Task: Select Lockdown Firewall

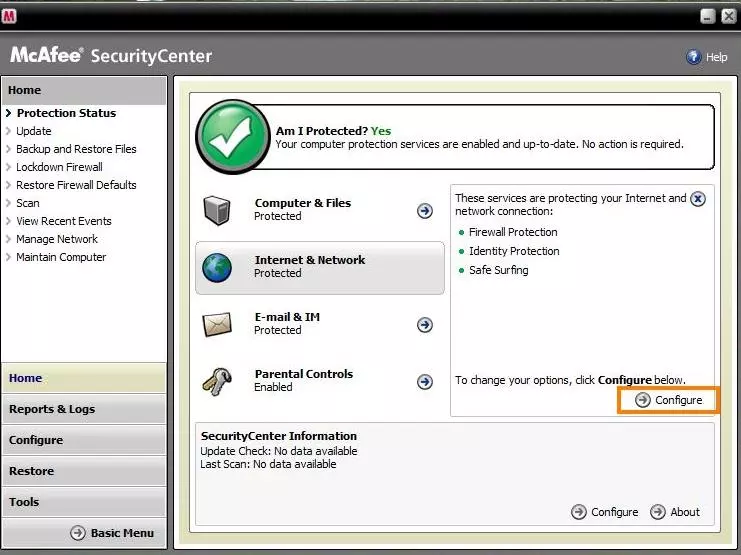Action: point(59,167)
